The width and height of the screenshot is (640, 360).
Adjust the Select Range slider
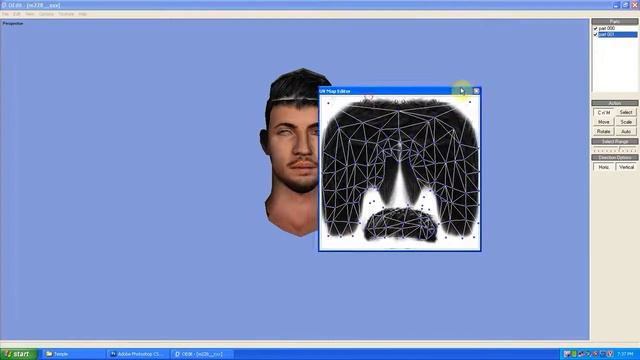(x=615, y=150)
